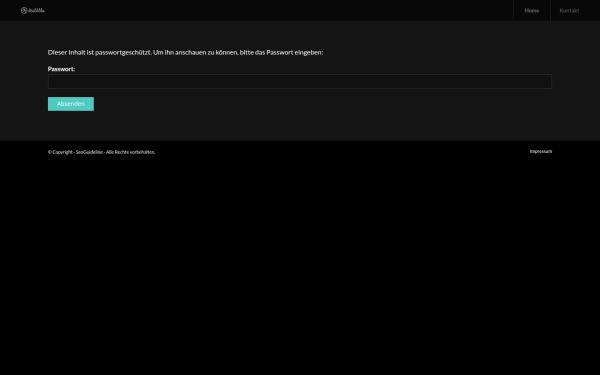Open the Impressum footer link
The height and width of the screenshot is (375, 600).
[x=541, y=151]
